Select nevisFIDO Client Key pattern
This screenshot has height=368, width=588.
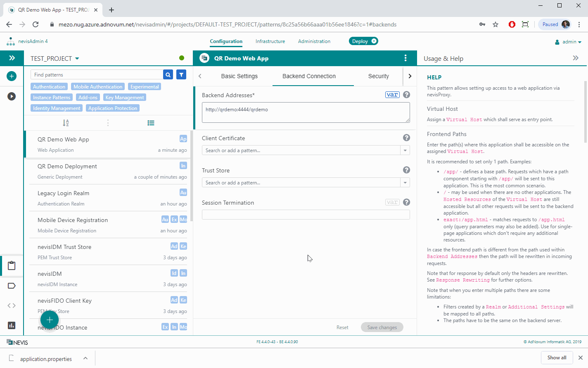click(107, 306)
